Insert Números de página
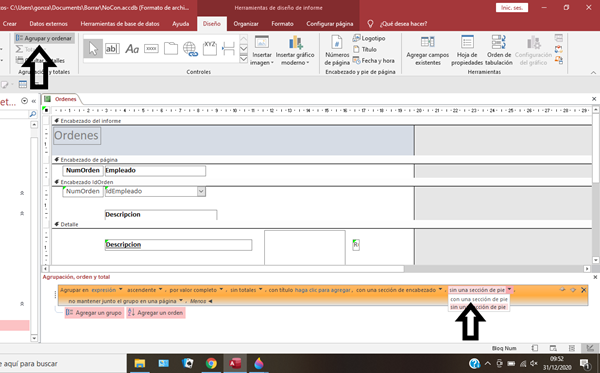Image resolution: width=600 pixels, height=373 pixels. [337, 51]
